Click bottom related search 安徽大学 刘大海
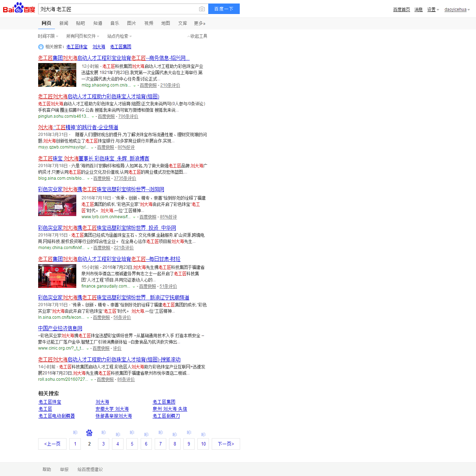 click(112, 409)
